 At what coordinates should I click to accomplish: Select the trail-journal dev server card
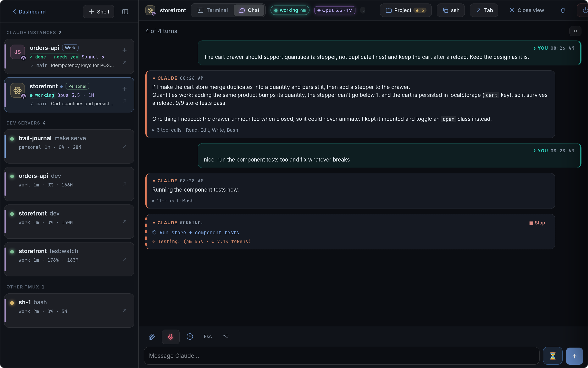click(x=69, y=146)
